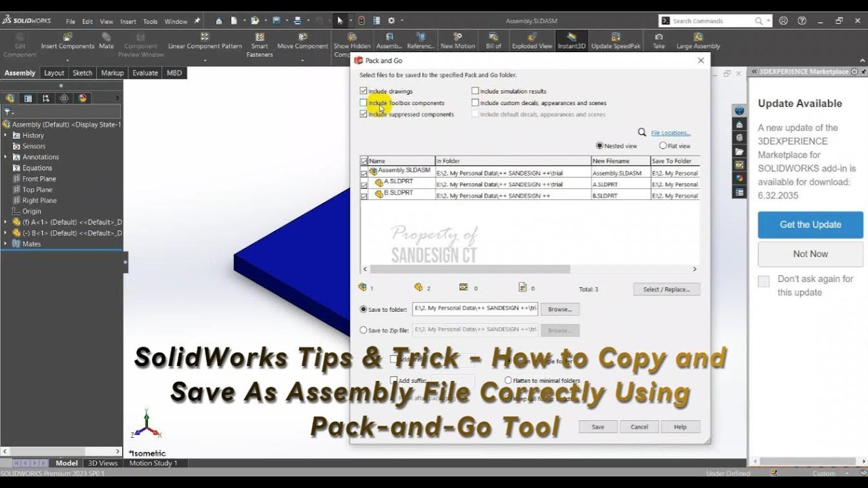868x488 pixels.
Task: Click Browse next to Save to folder
Action: (559, 309)
